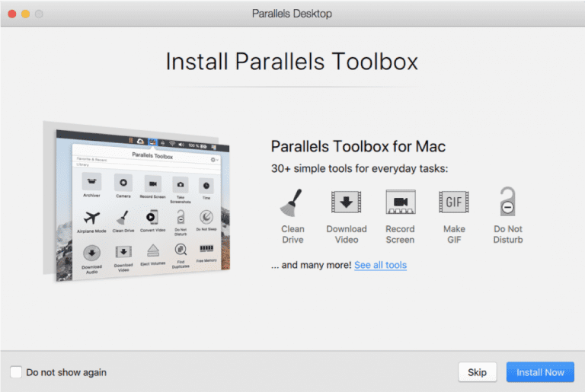The width and height of the screenshot is (585, 392).
Task: Skip the Toolbox installation
Action: (477, 372)
